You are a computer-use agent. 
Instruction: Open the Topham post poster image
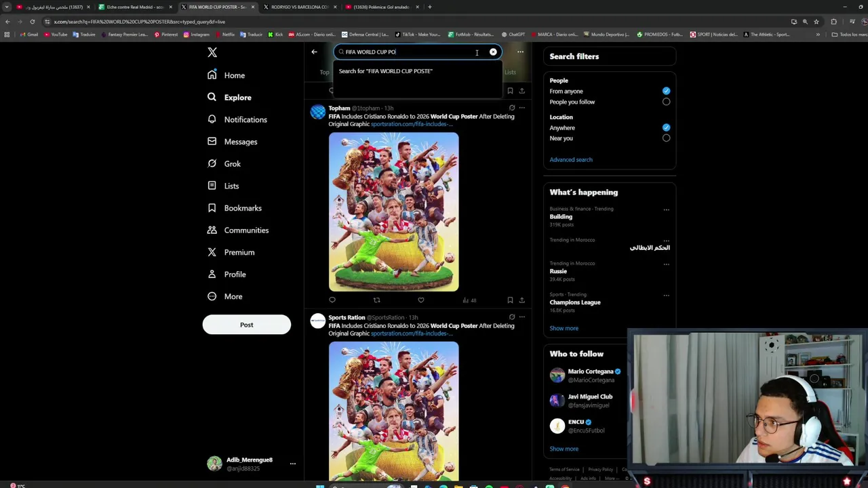click(393, 212)
